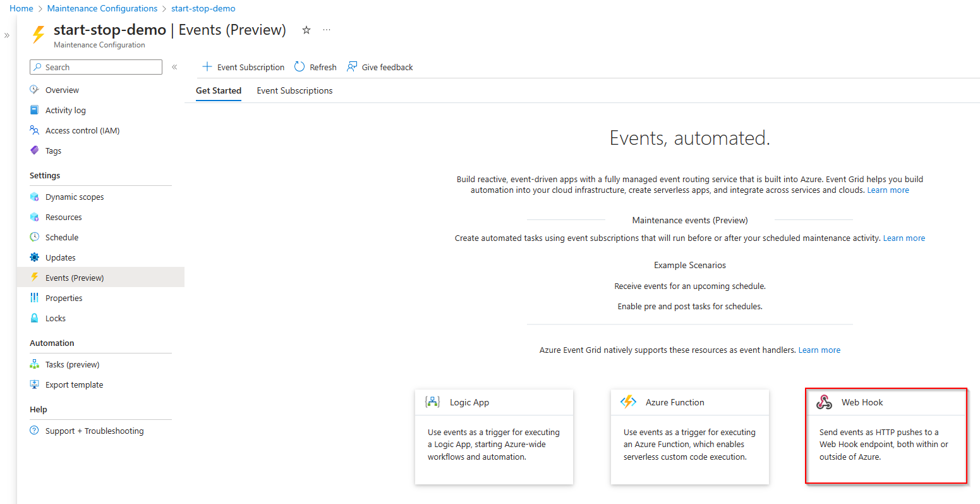The image size is (980, 504).
Task: Click the Give feedback button label
Action: click(x=387, y=67)
